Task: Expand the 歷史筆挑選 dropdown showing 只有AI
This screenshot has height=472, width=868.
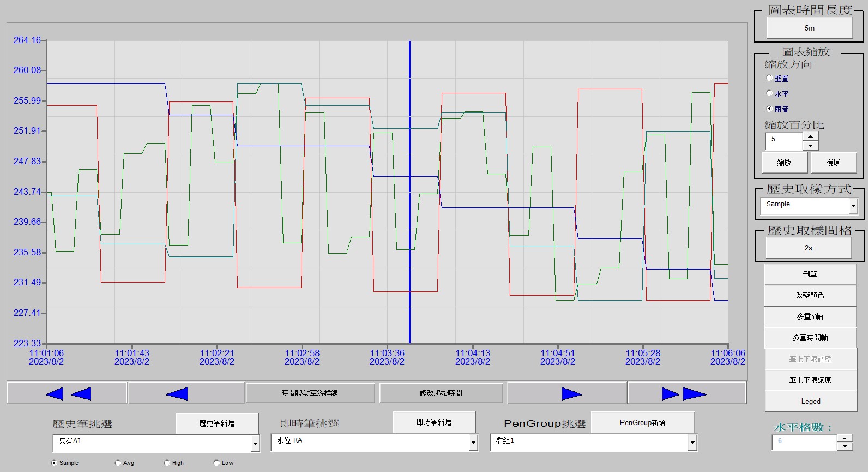Action: [x=255, y=443]
